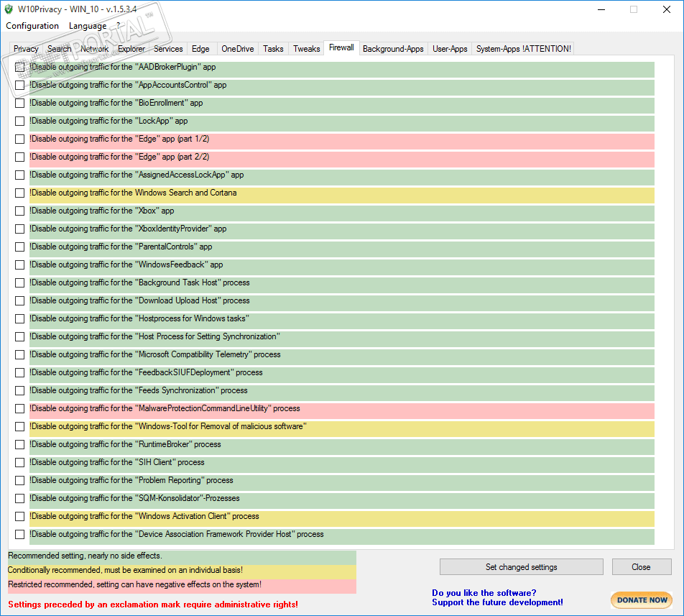Click yellow "Conditionally recommended" legend bar

point(182,572)
